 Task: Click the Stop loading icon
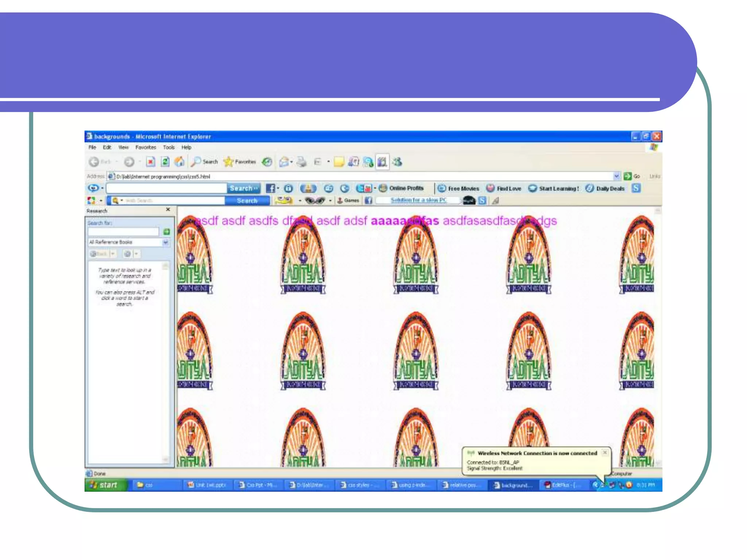tap(151, 162)
